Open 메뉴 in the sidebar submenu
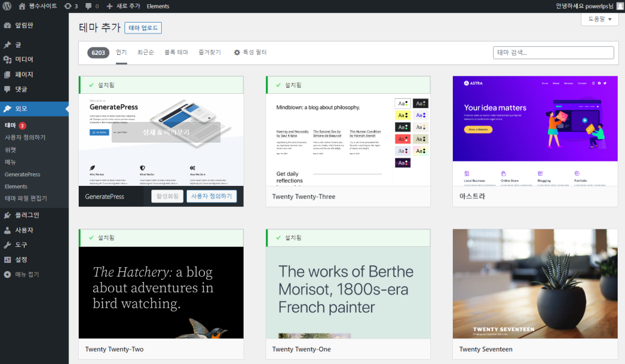The width and height of the screenshot is (625, 364). tap(10, 162)
